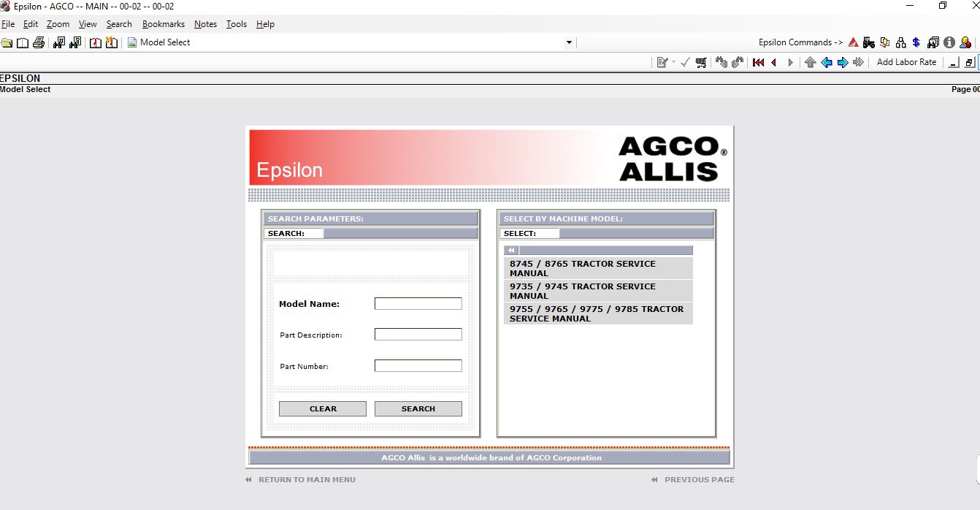Click the SEARCH: tab label

click(x=294, y=234)
